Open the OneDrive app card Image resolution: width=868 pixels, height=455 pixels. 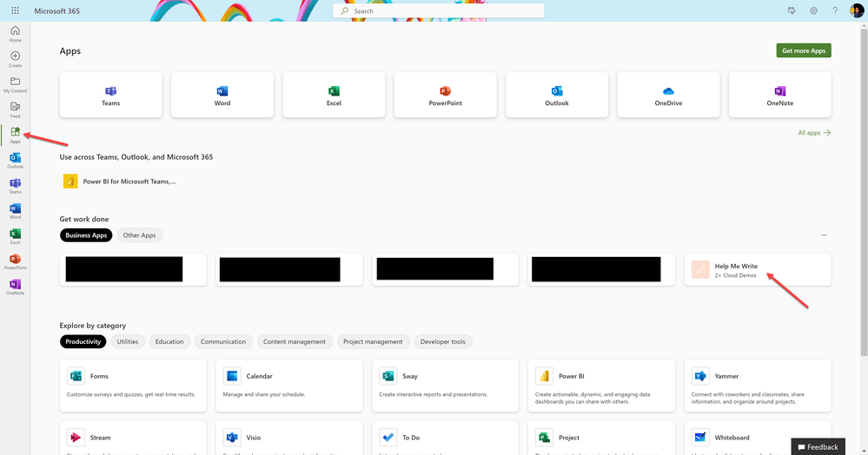tap(668, 95)
